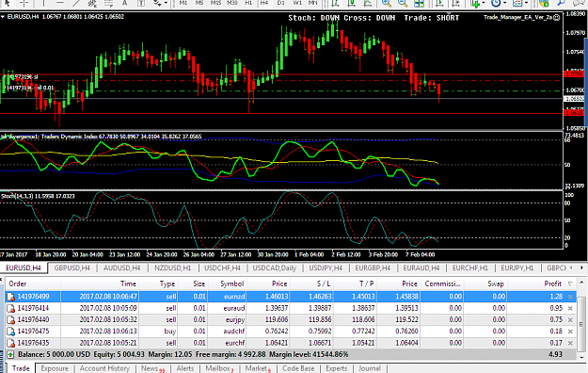Open the EURUSD,H4 chart menu triangle
Screen dimensions: 588x373
coord(3,17)
